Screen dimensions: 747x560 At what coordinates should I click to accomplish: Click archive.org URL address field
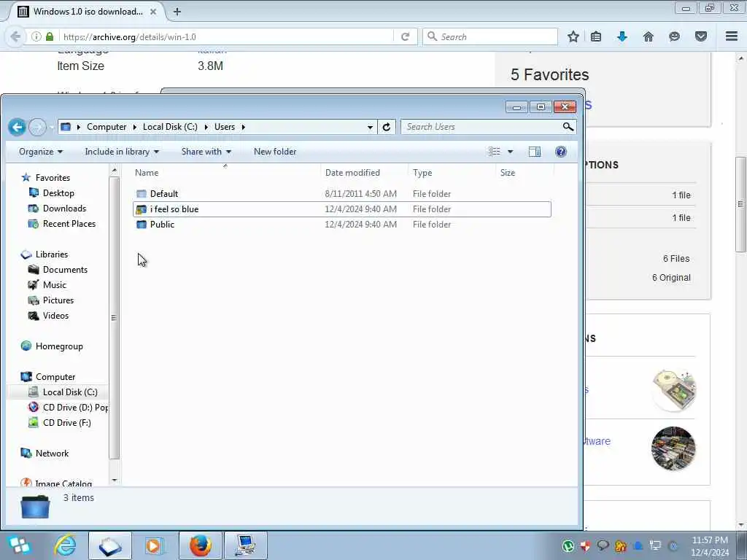[x=226, y=36]
